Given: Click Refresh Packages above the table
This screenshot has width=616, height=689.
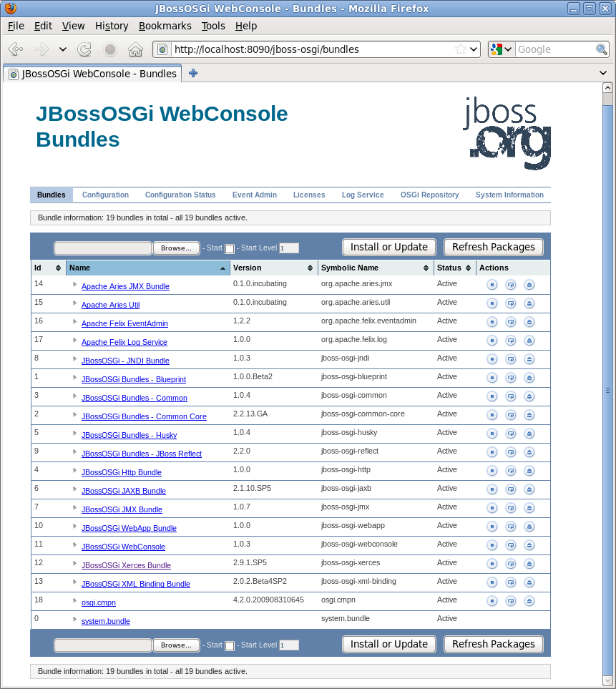Looking at the screenshot, I should (494, 248).
